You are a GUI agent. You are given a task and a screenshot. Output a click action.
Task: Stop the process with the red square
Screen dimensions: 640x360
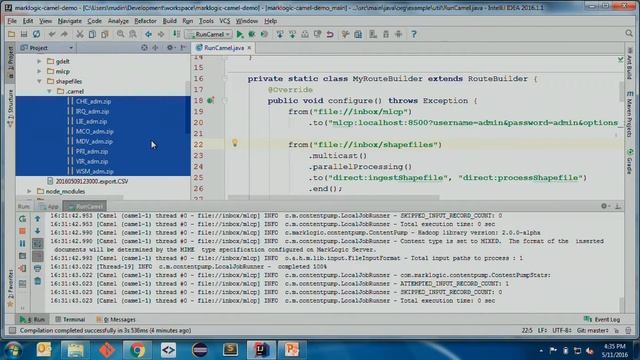pyautogui.click(x=22, y=231)
